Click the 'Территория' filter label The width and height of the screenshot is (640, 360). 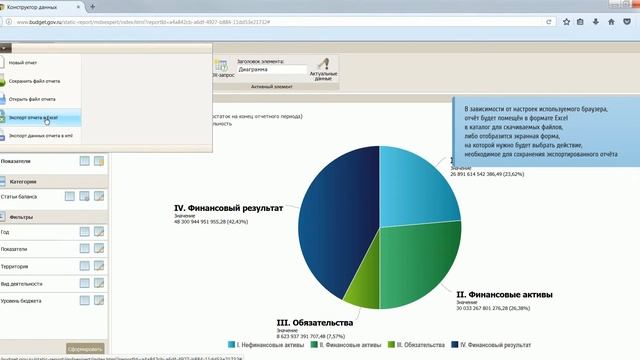(x=14, y=267)
